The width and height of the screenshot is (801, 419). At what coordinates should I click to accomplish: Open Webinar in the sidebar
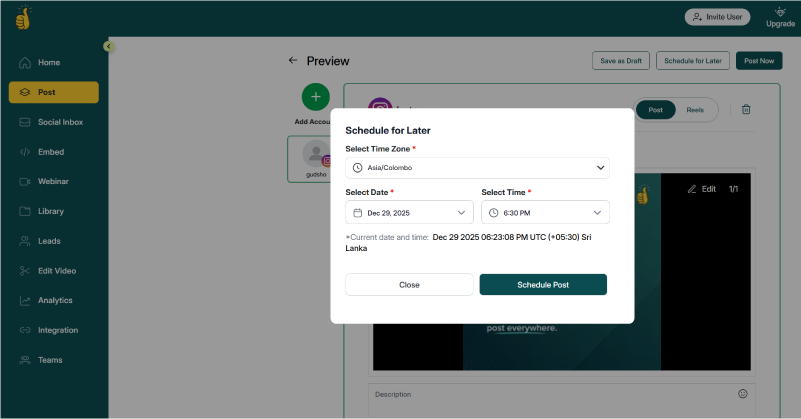pyautogui.click(x=54, y=181)
